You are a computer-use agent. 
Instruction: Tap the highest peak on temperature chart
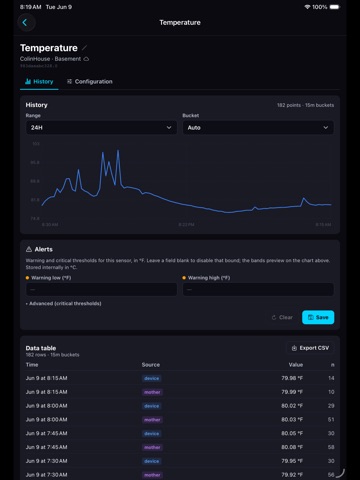pos(118,151)
